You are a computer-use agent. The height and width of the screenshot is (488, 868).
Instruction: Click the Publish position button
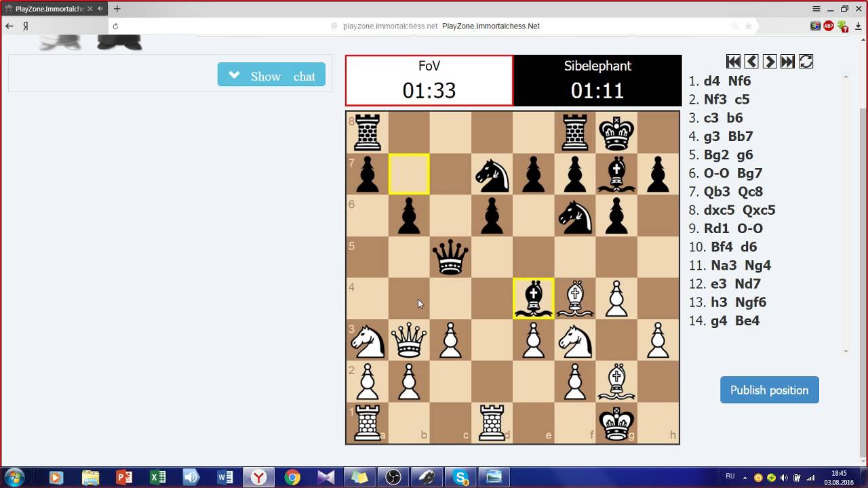(769, 390)
